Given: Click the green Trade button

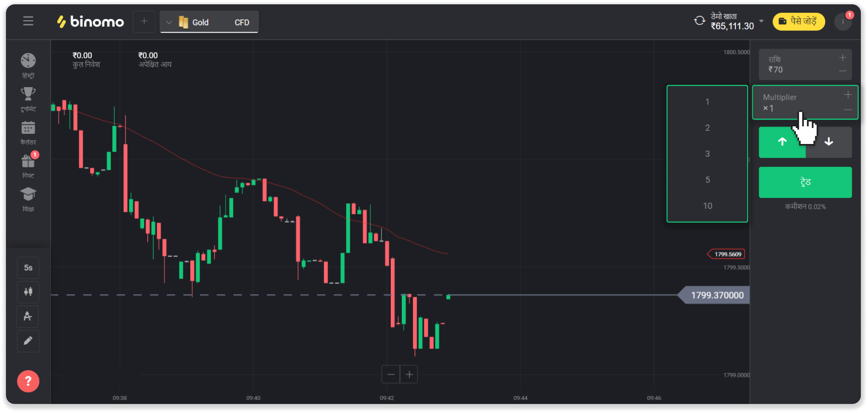Looking at the screenshot, I should point(805,182).
